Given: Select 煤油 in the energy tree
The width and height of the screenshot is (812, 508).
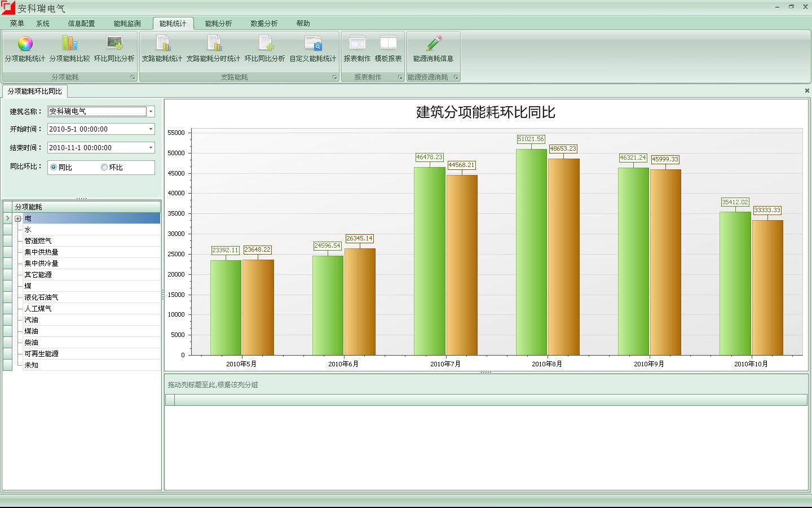Looking at the screenshot, I should 31,331.
